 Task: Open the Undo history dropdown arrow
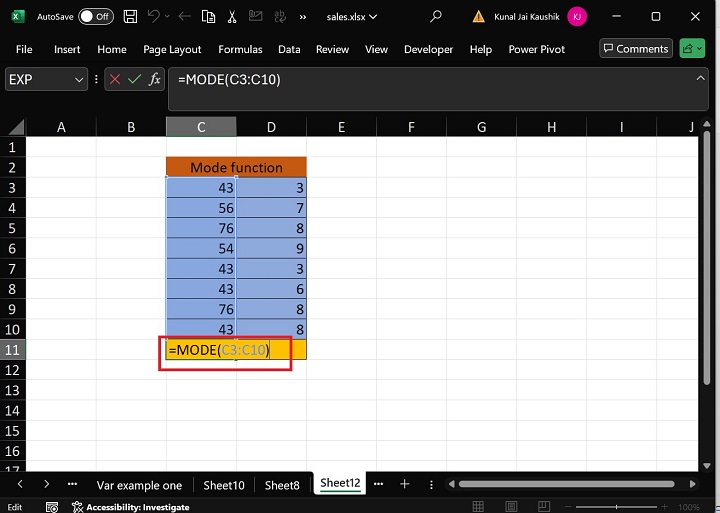(167, 17)
